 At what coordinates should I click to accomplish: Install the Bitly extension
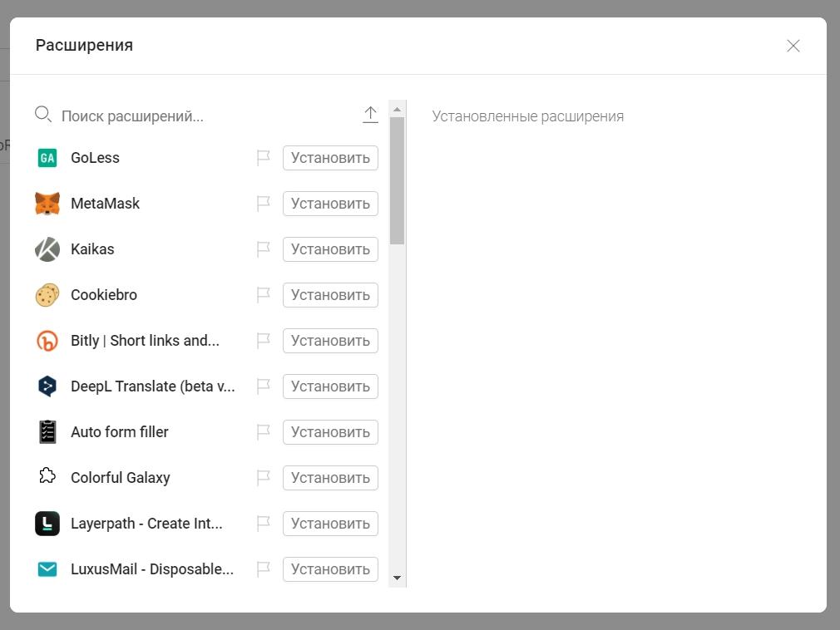pos(330,341)
